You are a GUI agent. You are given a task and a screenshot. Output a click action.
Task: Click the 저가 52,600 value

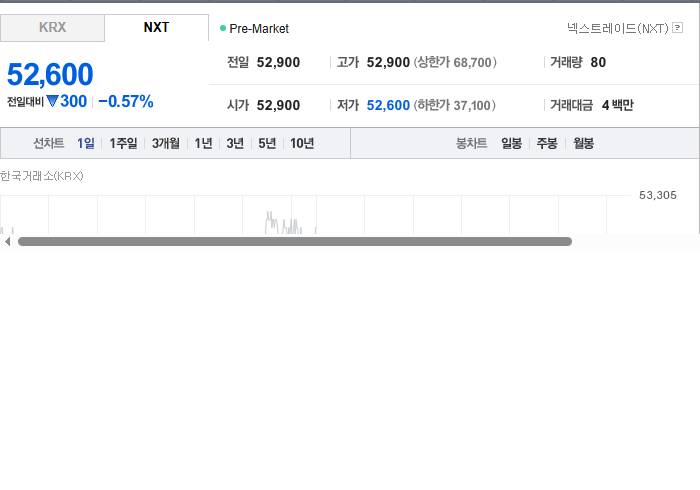pyautogui.click(x=388, y=105)
